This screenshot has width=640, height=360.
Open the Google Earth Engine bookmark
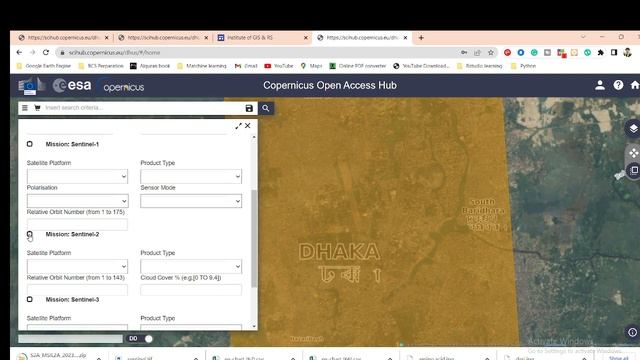[x=44, y=66]
